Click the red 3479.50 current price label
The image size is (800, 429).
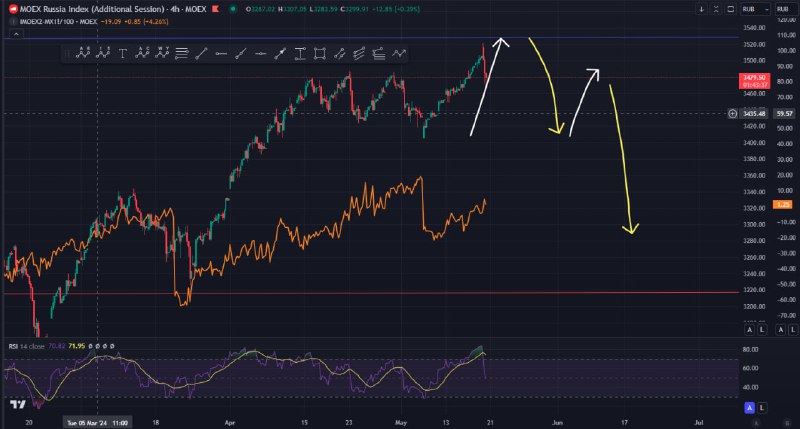point(754,81)
